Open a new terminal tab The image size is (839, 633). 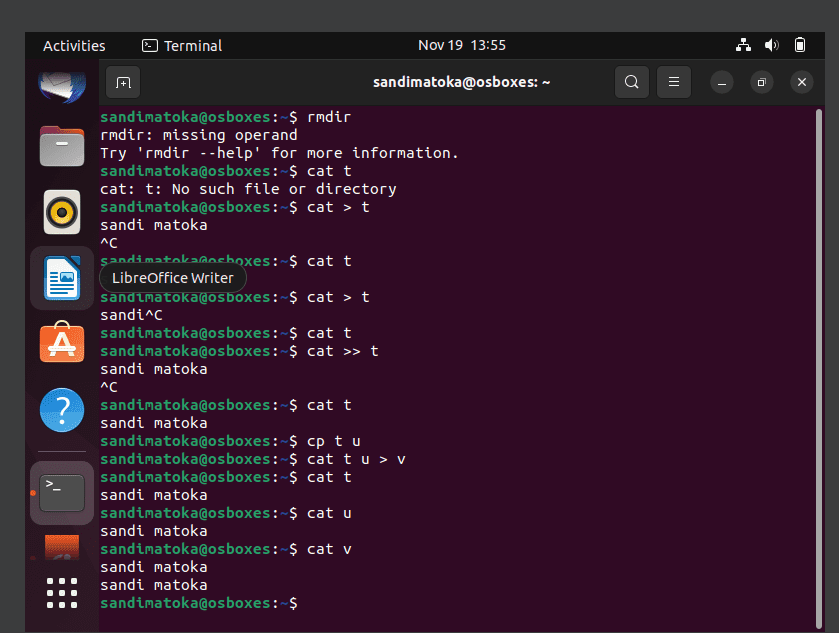pos(123,82)
